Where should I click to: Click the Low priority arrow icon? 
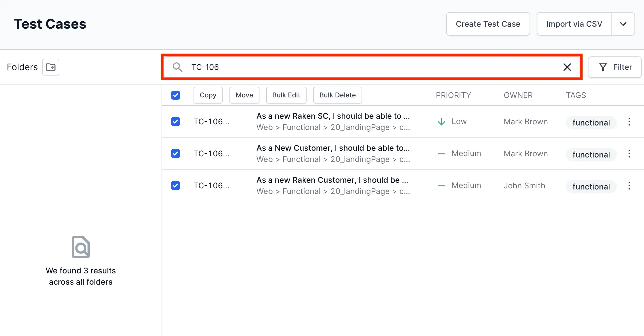point(441,122)
